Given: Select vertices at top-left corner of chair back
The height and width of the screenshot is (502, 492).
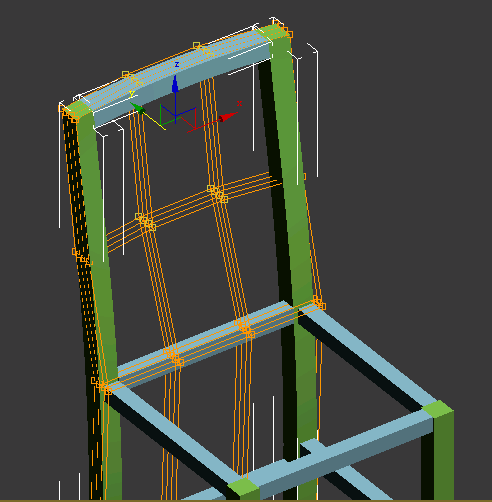Looking at the screenshot, I should [68, 112].
